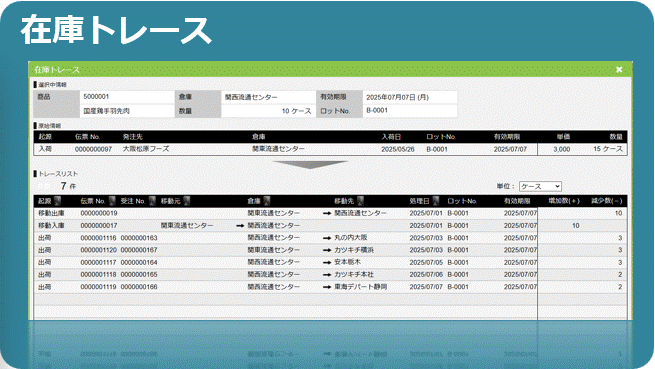Click the 発注先 column header
Screen dimensions: 655x369
[x=132, y=137]
